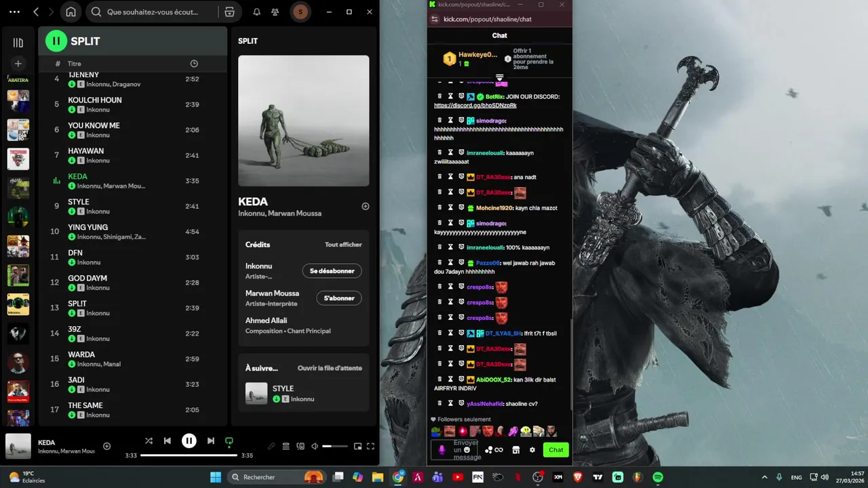
Task: Expand the Spotify library sidebar
Action: tap(18, 42)
